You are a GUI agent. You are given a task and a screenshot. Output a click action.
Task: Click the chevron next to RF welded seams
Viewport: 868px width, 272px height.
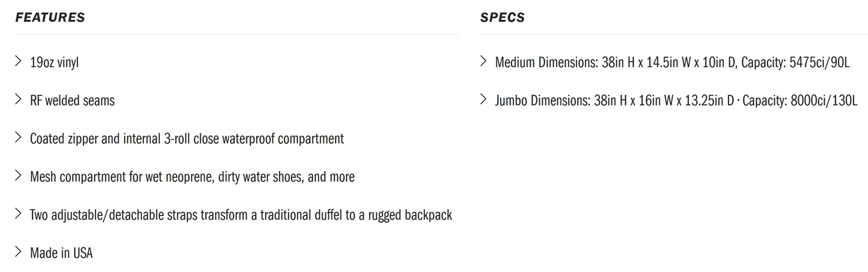tap(19, 100)
